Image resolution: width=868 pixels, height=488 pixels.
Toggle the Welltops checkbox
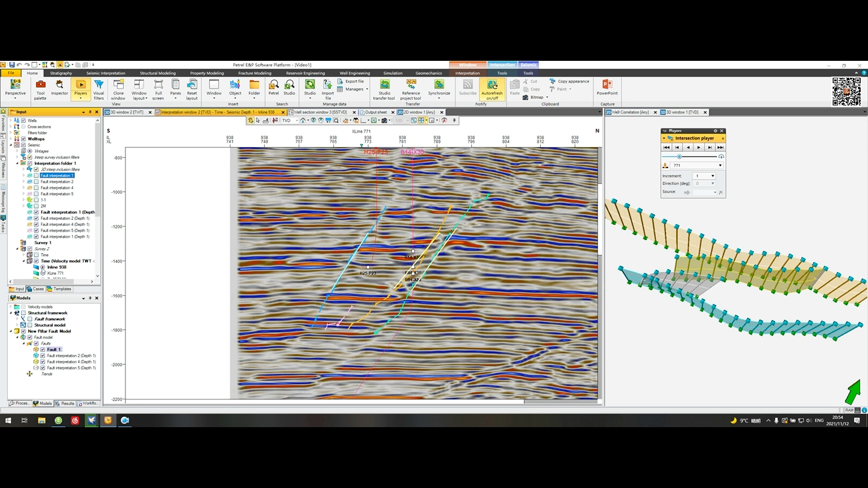(24, 139)
